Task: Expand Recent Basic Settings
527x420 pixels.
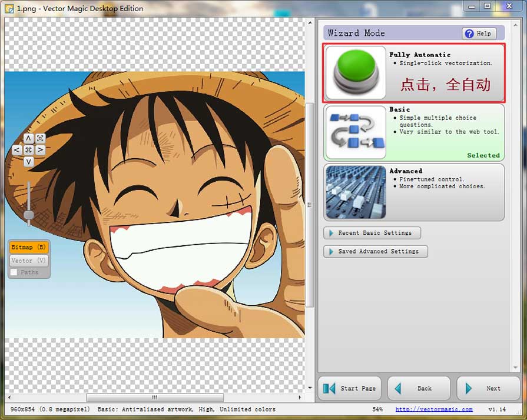Action: point(372,233)
